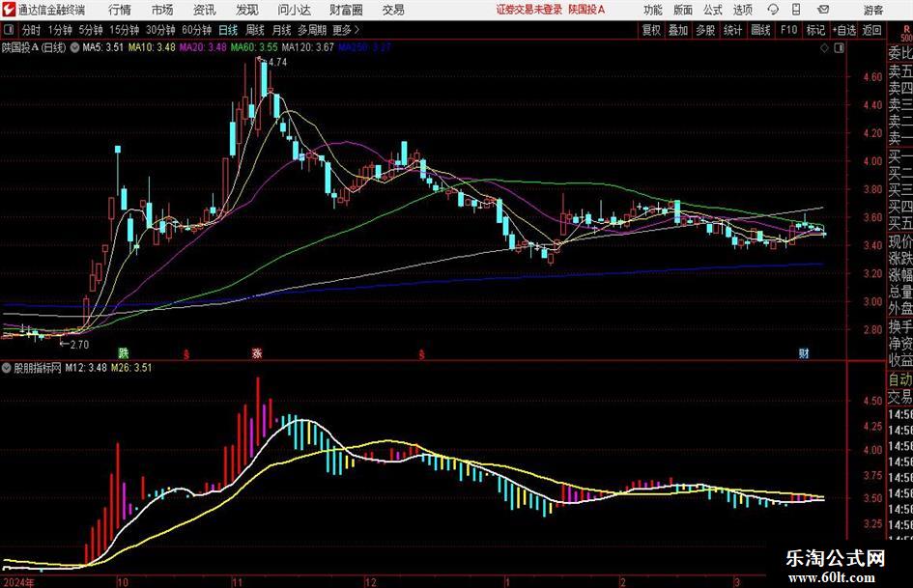This screenshot has height=588, width=913.
Task: Click the 涨 marker below chart
Action: pyautogui.click(x=257, y=352)
